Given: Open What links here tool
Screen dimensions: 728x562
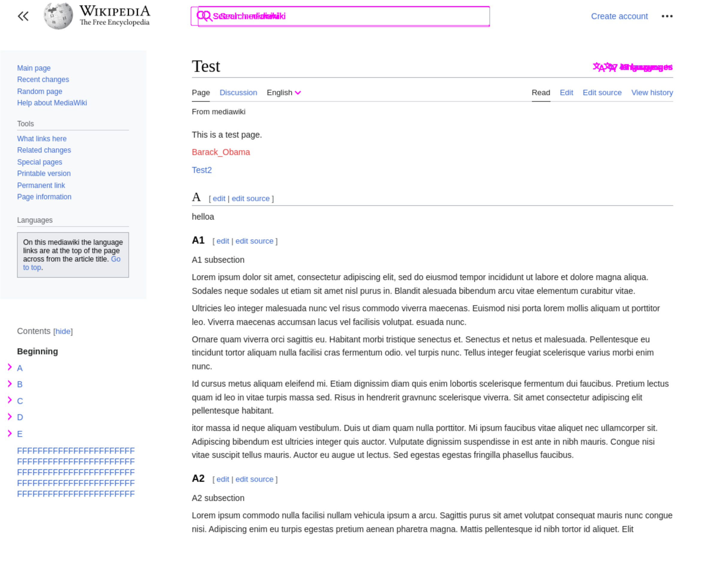Looking at the screenshot, I should point(42,139).
